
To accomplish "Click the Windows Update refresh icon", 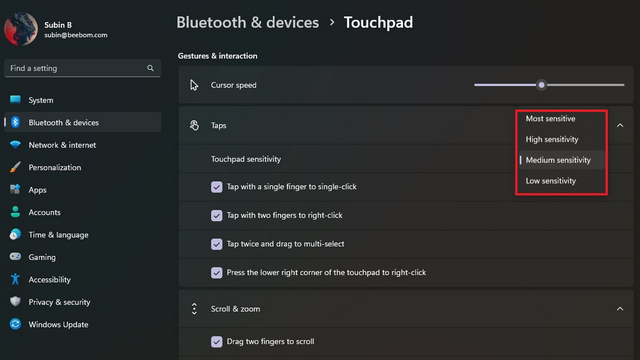I will click(x=16, y=324).
